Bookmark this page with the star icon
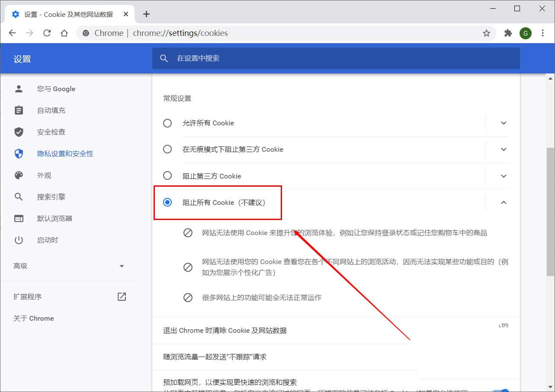The width and height of the screenshot is (555, 392). [x=487, y=33]
